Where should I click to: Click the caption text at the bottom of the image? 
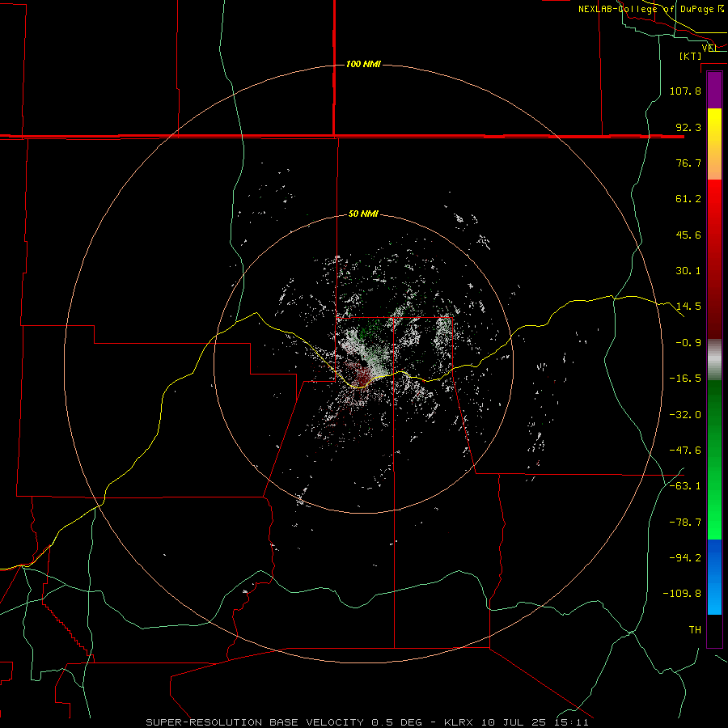pos(367,722)
